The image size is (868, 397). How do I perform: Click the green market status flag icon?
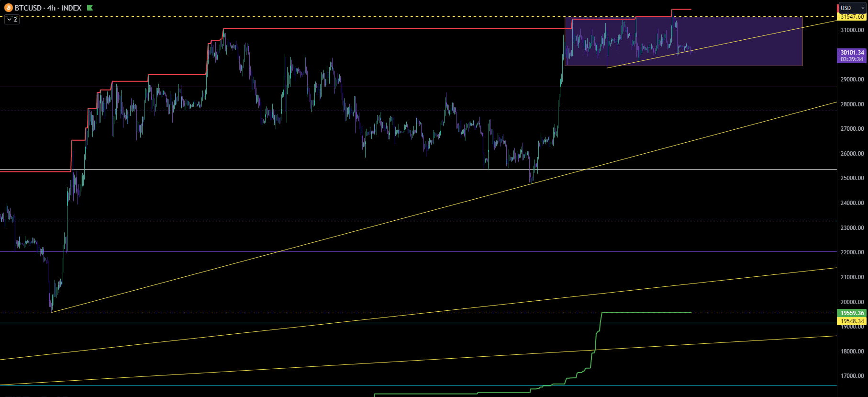click(x=90, y=8)
